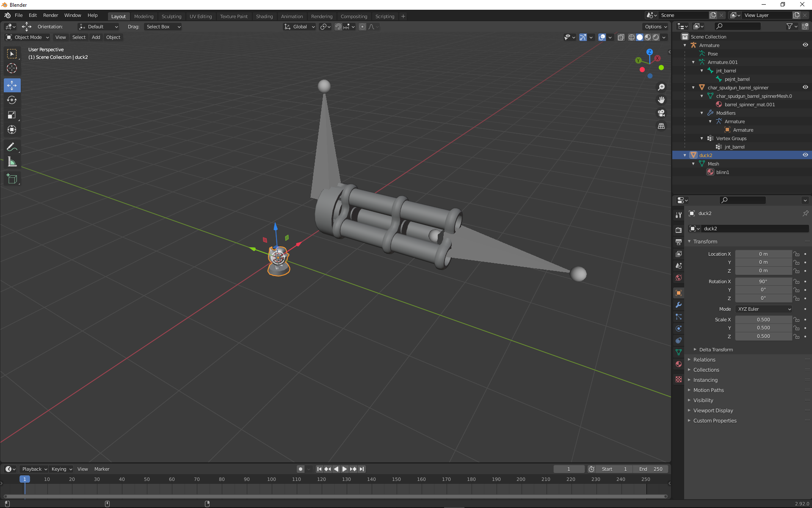
Task: Click the current frame number field
Action: [x=569, y=469]
